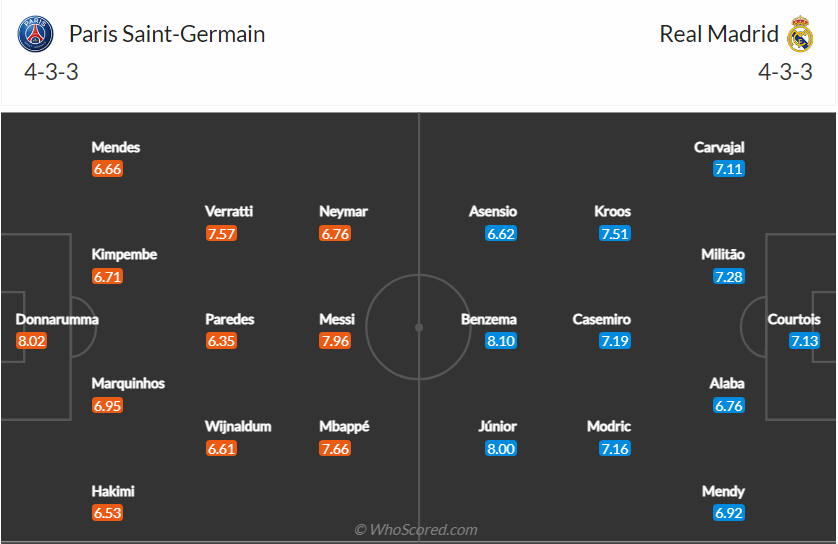The image size is (838, 544).
Task: Click Mendy's 6.92 rating badge
Action: point(729,513)
